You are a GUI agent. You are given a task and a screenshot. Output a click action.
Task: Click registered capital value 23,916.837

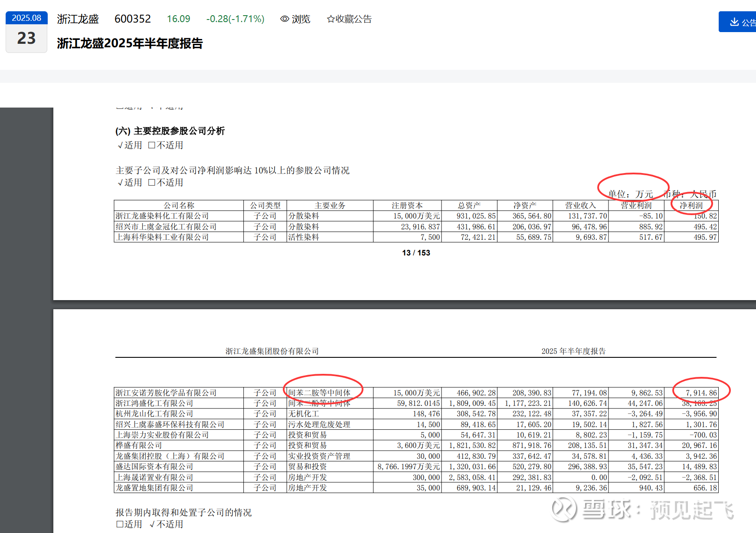pos(420,227)
